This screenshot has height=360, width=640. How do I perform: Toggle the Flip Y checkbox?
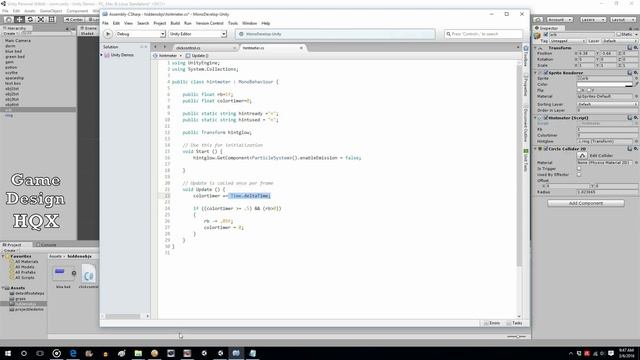(x=589, y=90)
